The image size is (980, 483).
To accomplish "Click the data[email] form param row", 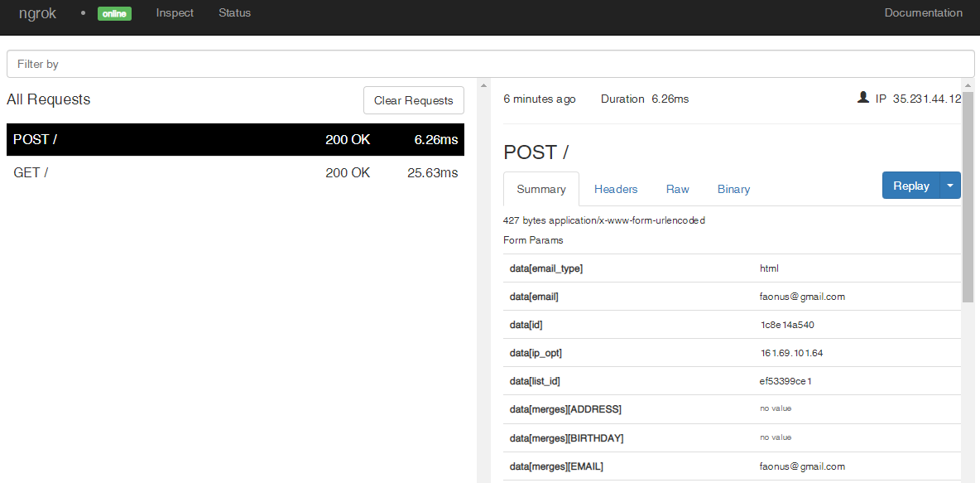I will pyautogui.click(x=732, y=297).
